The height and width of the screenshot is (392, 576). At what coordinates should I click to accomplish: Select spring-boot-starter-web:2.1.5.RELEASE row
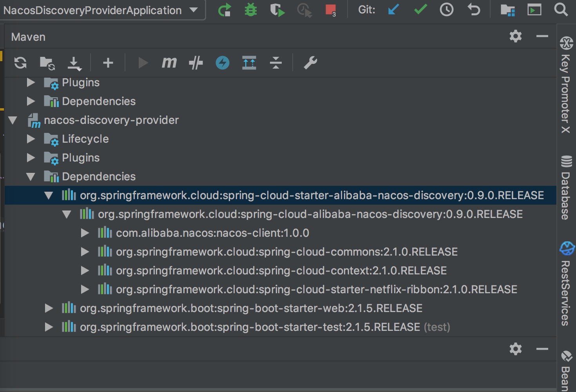(x=281, y=308)
